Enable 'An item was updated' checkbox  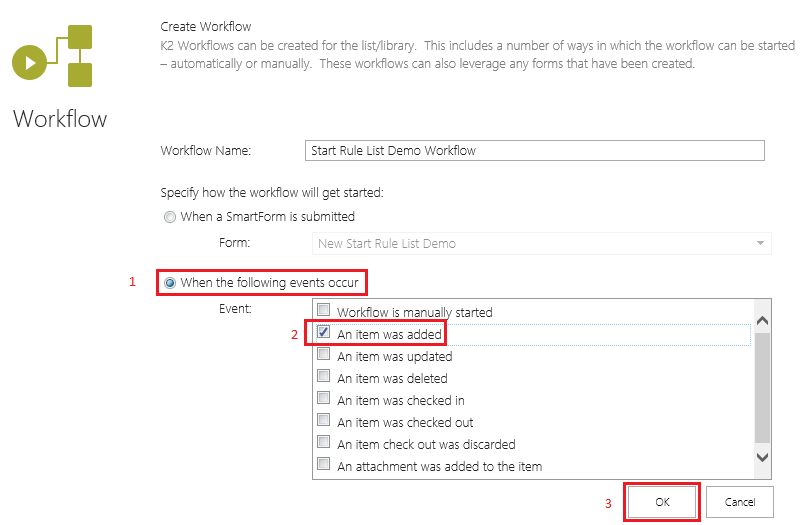(x=324, y=355)
